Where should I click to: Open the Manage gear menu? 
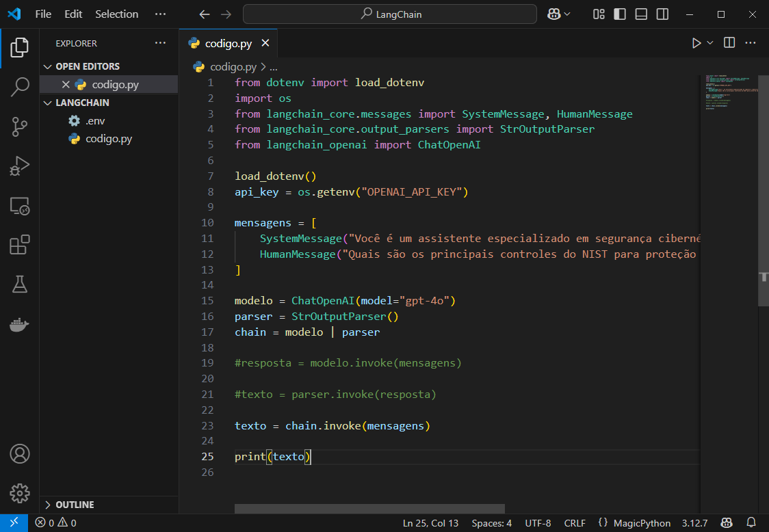[20, 493]
